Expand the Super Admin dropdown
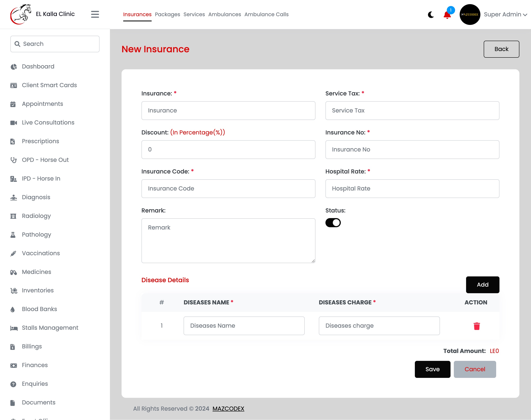Viewport: 531px width, 420px height. point(505,15)
